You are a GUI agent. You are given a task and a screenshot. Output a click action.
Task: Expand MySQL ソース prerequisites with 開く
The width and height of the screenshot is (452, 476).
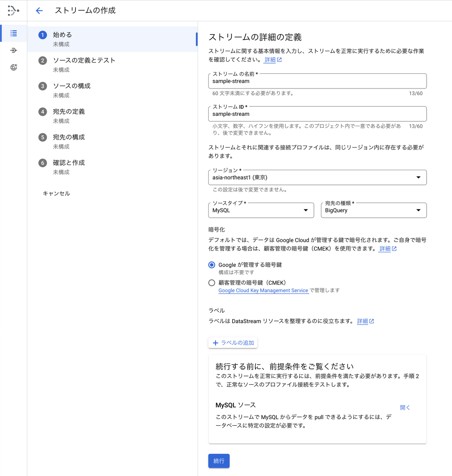coord(405,407)
